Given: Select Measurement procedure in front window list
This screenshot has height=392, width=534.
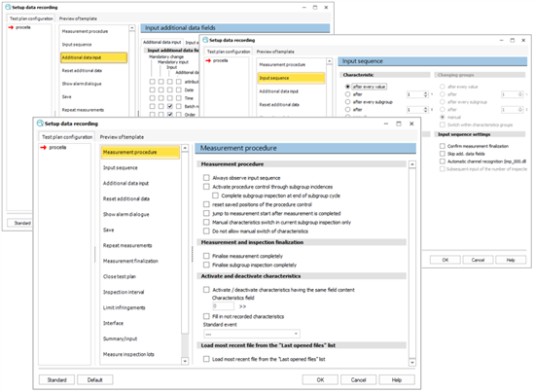Looking at the screenshot, I should [140, 153].
